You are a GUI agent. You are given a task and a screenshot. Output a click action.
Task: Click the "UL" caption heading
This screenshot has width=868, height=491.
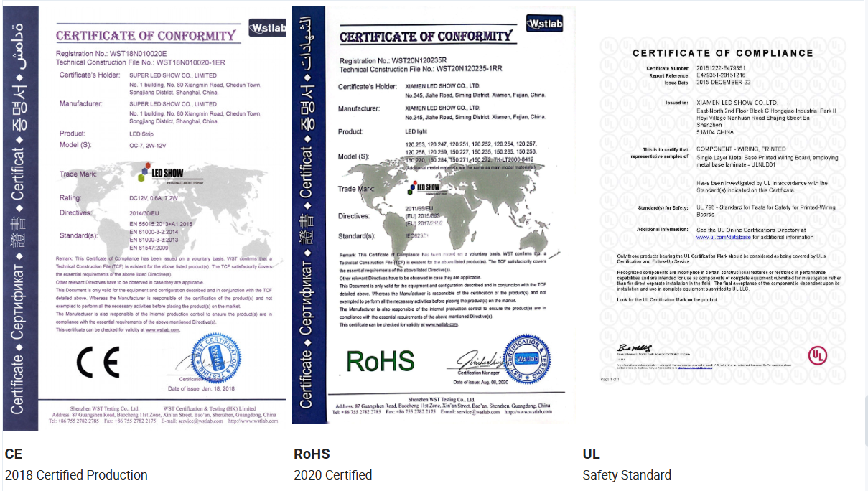coord(591,454)
